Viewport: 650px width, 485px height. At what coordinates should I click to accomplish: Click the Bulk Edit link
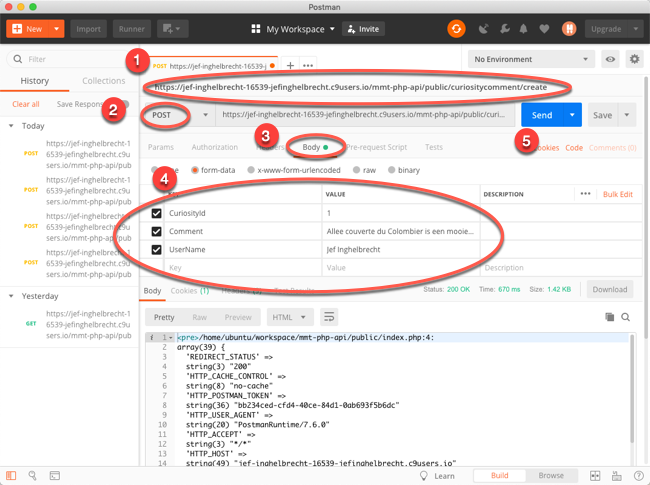(x=618, y=194)
